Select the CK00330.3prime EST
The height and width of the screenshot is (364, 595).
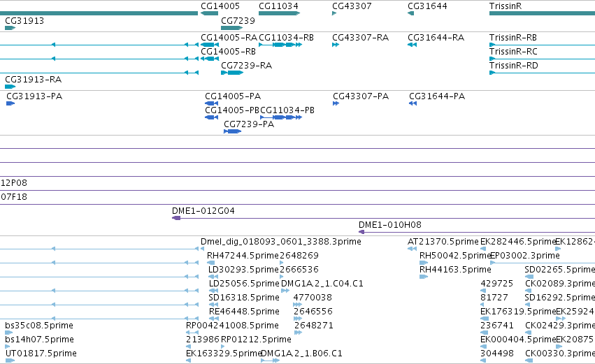click(x=528, y=361)
